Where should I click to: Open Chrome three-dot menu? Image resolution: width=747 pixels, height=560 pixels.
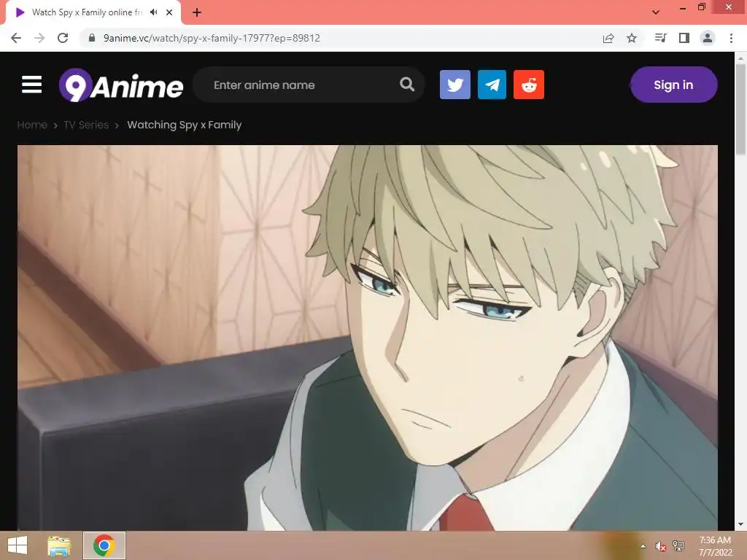pyautogui.click(x=731, y=38)
